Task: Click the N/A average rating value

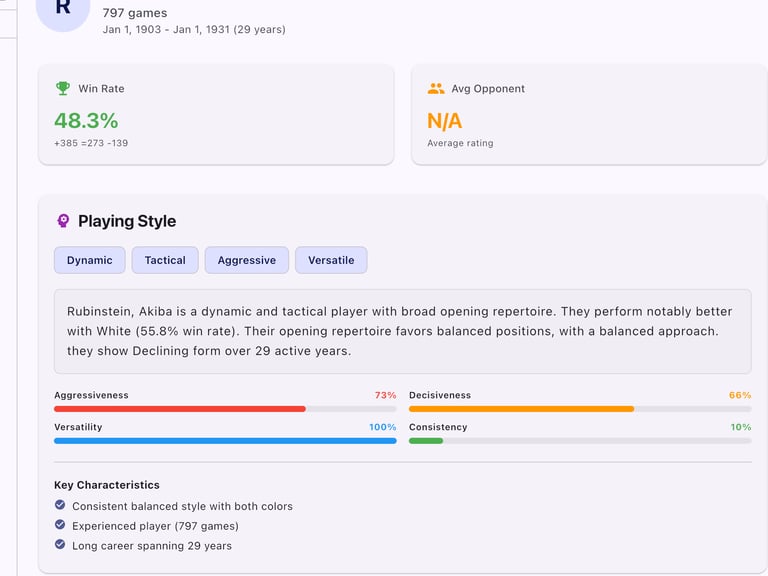Action: pyautogui.click(x=445, y=121)
